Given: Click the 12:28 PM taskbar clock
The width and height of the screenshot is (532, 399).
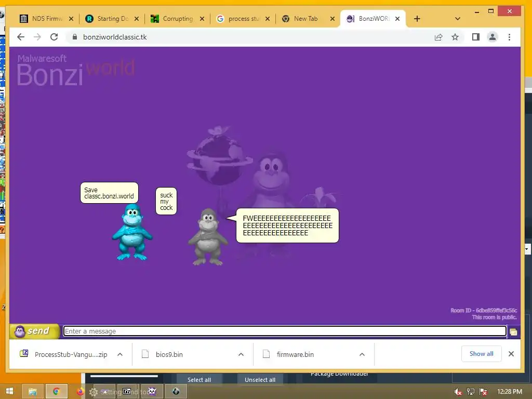Looking at the screenshot, I should pyautogui.click(x=510, y=392).
